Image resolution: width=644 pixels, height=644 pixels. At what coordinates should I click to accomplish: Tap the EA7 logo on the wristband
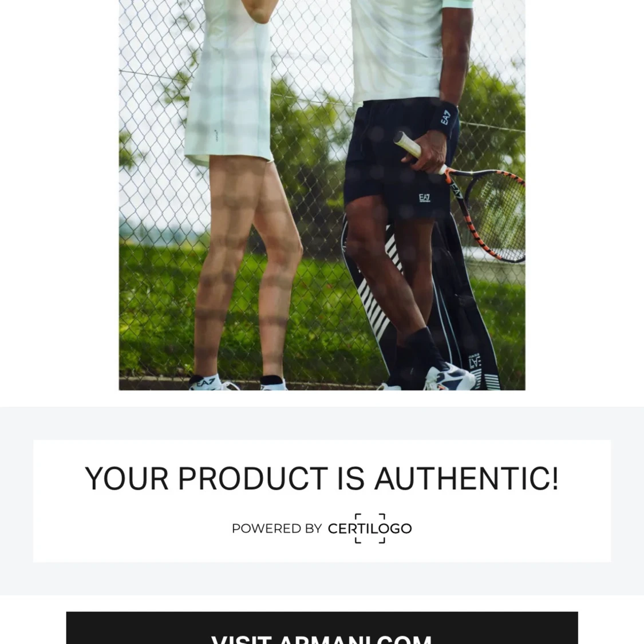[x=445, y=117]
